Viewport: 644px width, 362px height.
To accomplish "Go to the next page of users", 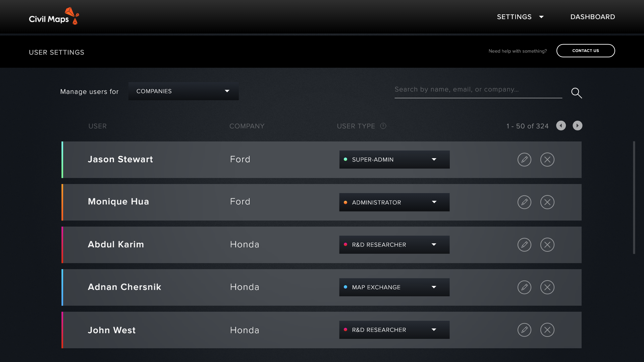I will (577, 126).
